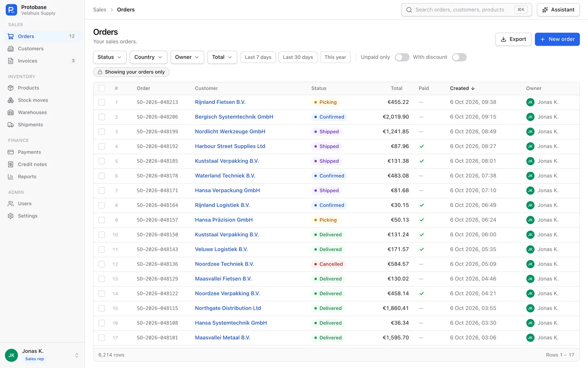Select the checkbox for order SO-2026-048213
Image resolution: width=588 pixels, height=368 pixels.
102,102
